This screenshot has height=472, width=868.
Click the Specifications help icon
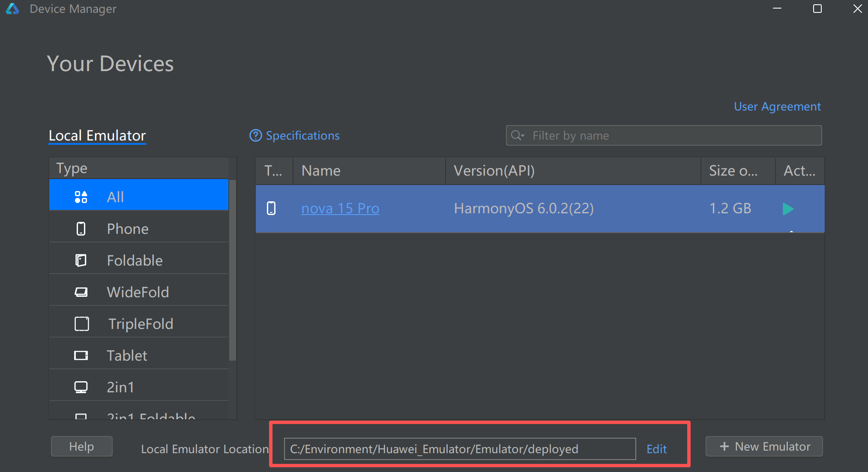coord(255,136)
